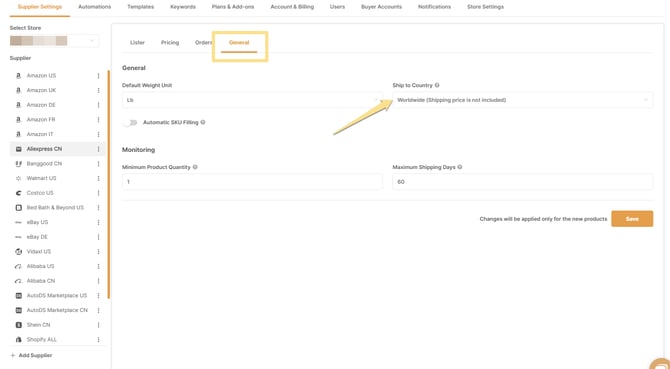Open the eBay DE row's three-dot menu
The height and width of the screenshot is (369, 670).
click(x=98, y=237)
